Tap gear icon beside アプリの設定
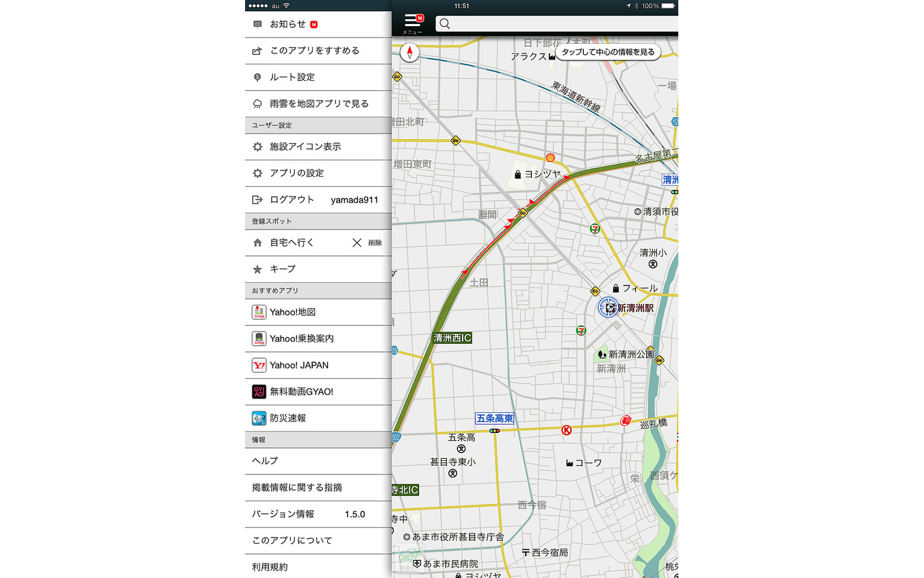The height and width of the screenshot is (578, 924). click(257, 173)
